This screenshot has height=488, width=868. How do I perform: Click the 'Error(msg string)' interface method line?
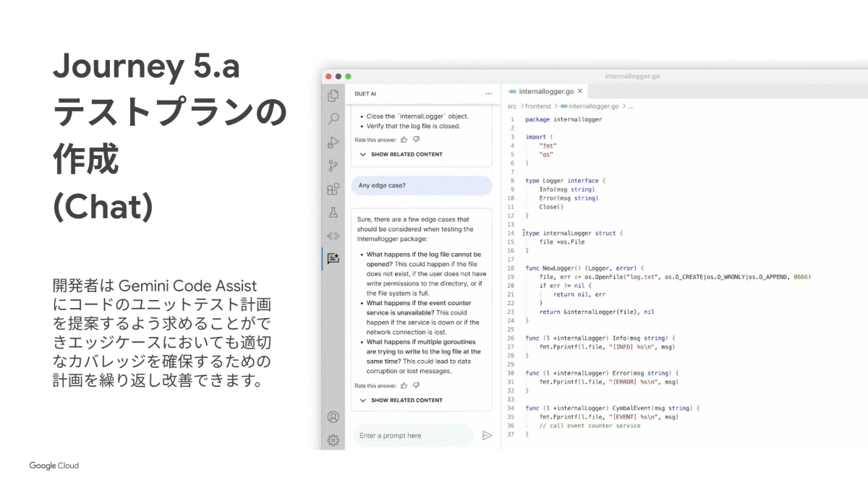coord(569,198)
